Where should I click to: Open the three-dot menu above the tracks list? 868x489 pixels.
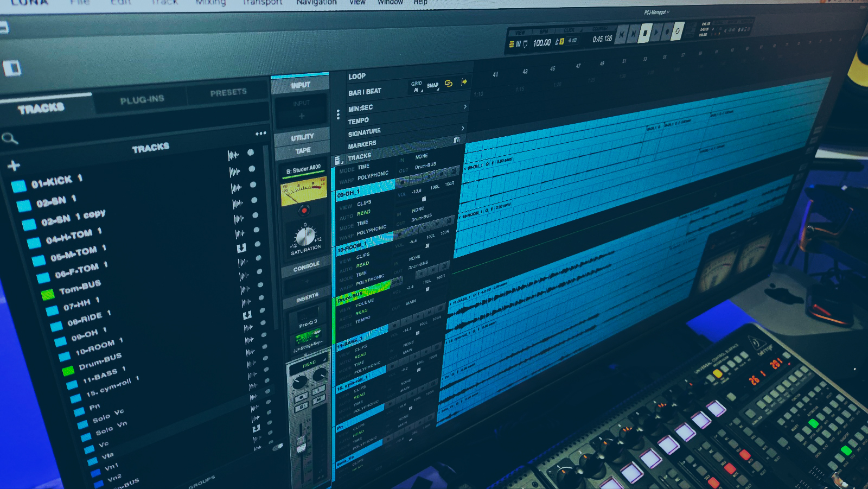pos(261,133)
